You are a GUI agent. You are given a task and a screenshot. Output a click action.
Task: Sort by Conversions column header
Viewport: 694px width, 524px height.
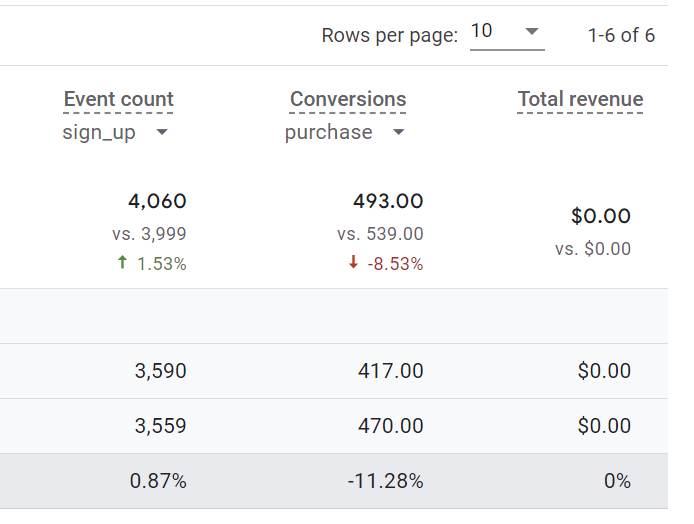(348, 99)
